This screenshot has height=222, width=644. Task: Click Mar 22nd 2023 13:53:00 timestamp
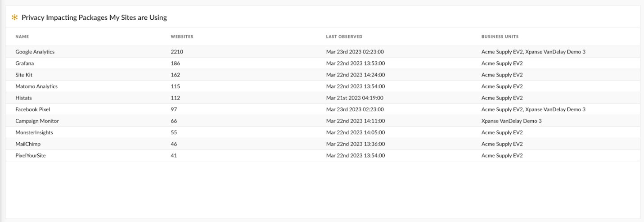(x=355, y=63)
